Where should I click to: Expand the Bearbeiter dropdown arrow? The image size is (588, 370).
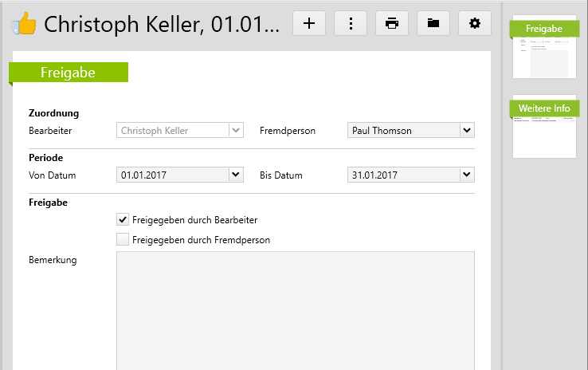coord(235,130)
